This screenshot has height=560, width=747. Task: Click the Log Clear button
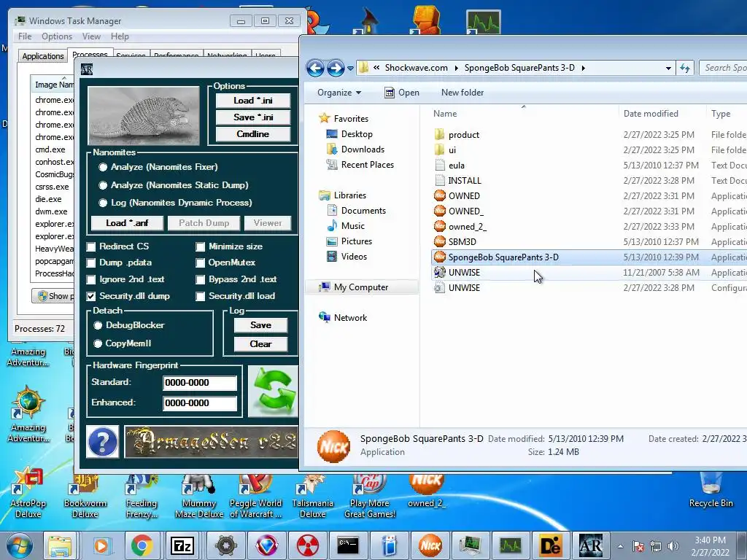pyautogui.click(x=260, y=344)
